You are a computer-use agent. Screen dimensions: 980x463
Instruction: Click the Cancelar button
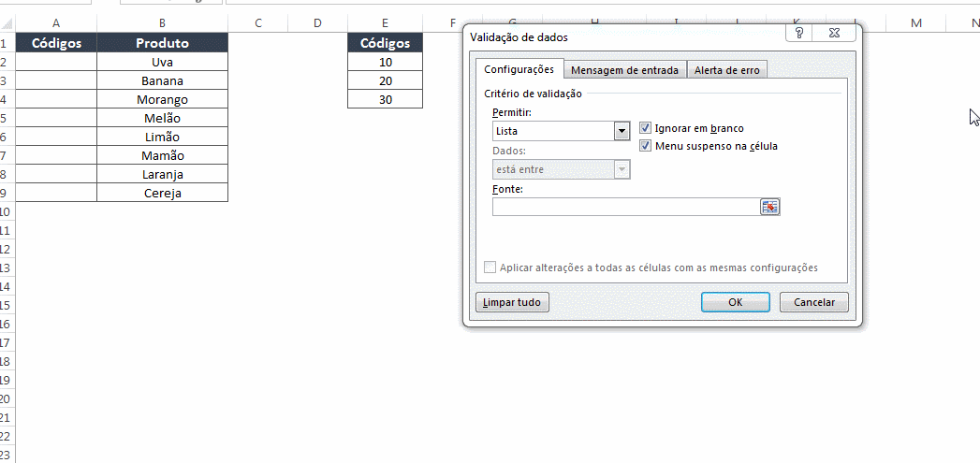click(x=813, y=302)
